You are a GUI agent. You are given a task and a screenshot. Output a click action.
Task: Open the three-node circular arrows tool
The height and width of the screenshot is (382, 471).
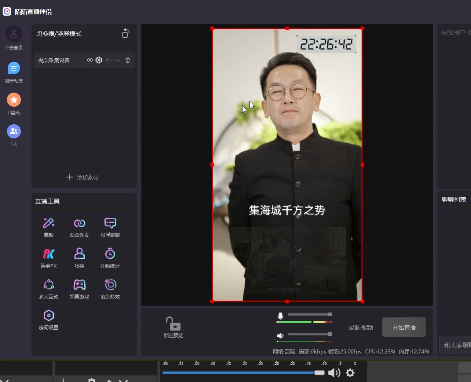point(49,285)
